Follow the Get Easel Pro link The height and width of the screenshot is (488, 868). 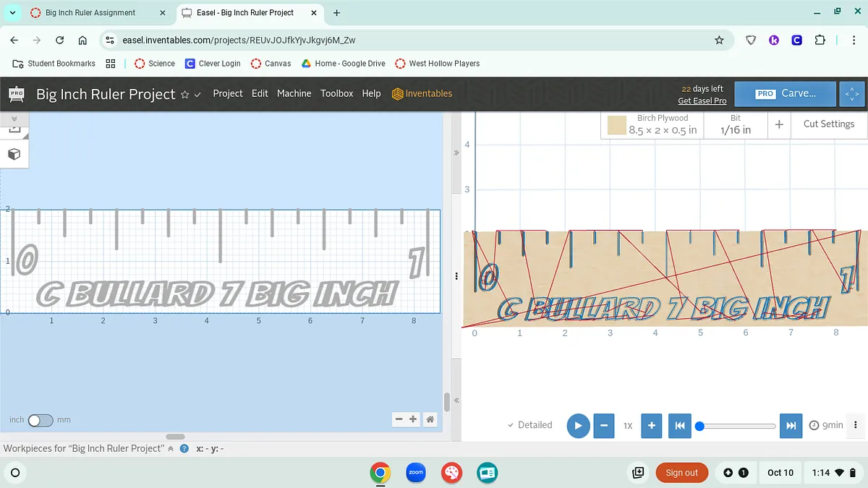702,101
